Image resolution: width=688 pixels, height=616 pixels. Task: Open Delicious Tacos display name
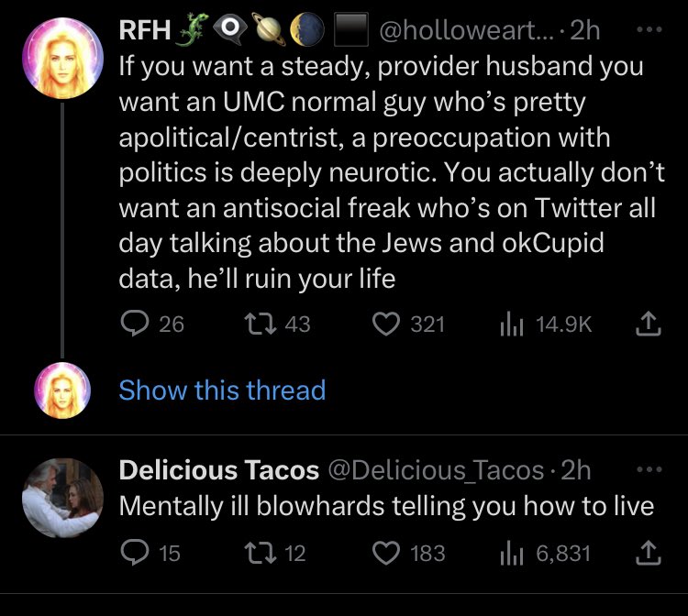219,470
